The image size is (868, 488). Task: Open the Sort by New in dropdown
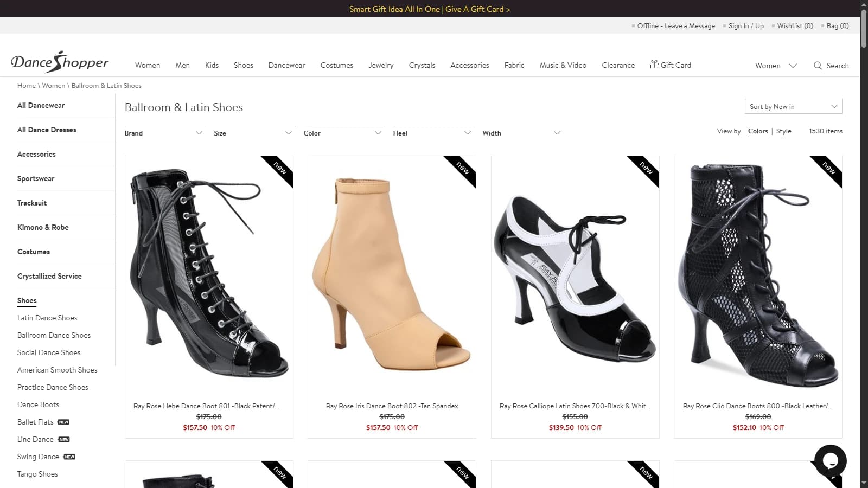point(793,107)
